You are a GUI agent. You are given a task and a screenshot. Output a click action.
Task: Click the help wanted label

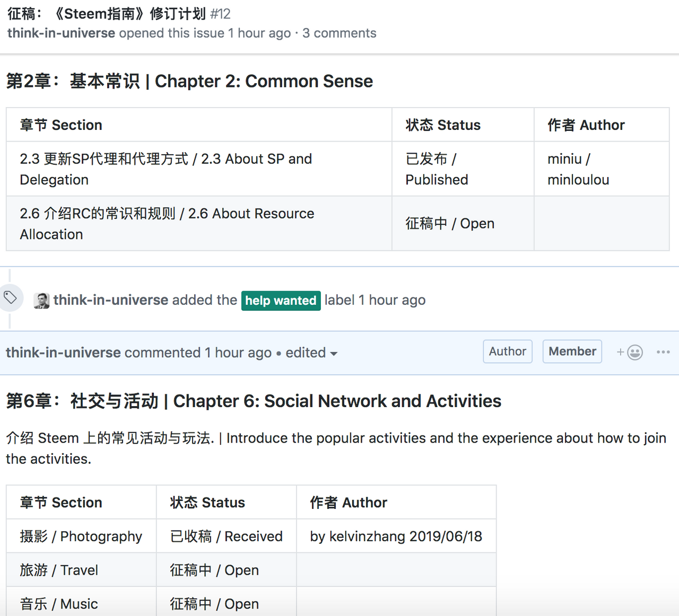[x=281, y=301]
